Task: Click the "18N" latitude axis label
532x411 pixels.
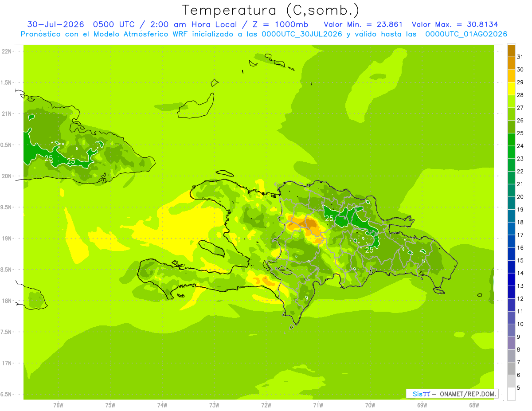Action: coord(7,301)
